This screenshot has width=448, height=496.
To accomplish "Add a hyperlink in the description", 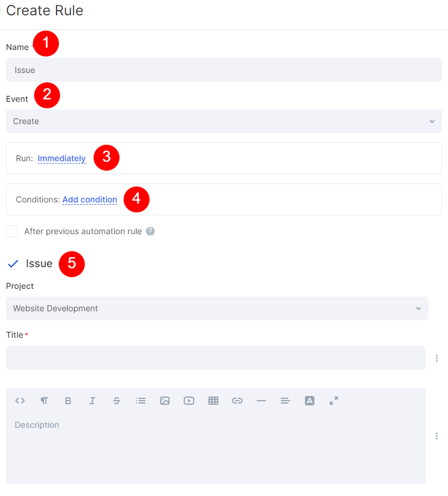I will coord(237,401).
